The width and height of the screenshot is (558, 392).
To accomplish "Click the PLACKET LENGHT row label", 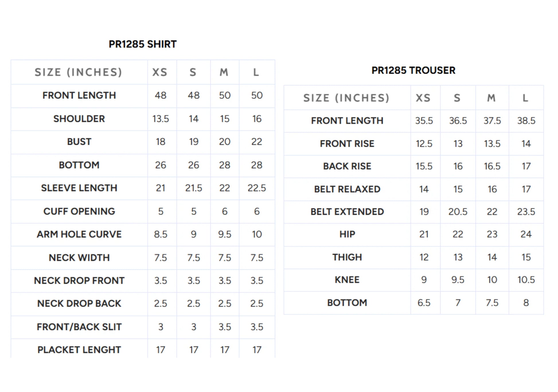I will pos(79,350).
